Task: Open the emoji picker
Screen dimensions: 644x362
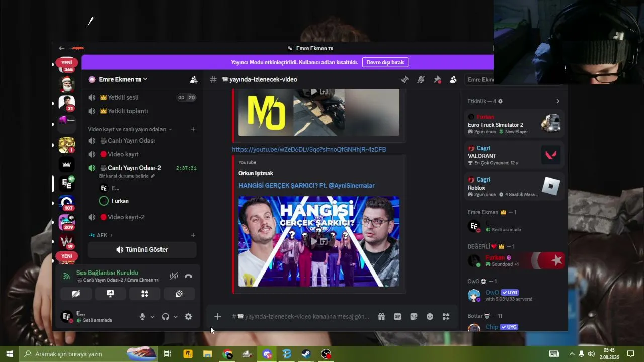Action: click(x=430, y=316)
